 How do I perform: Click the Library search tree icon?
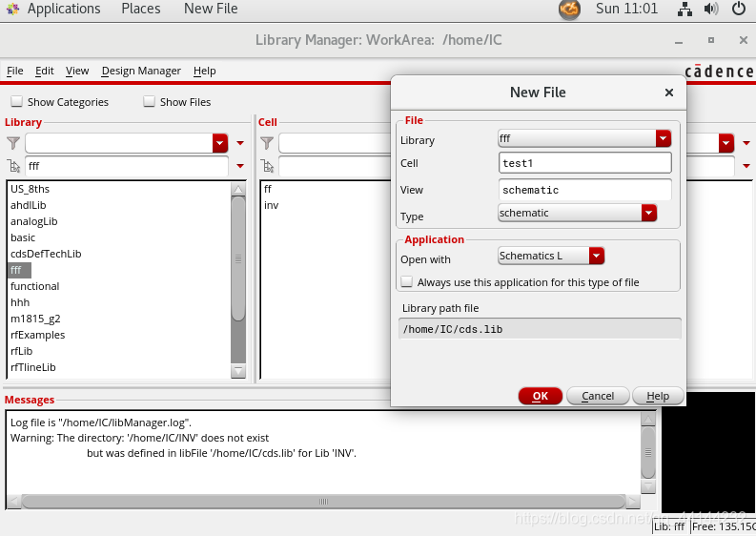click(13, 166)
